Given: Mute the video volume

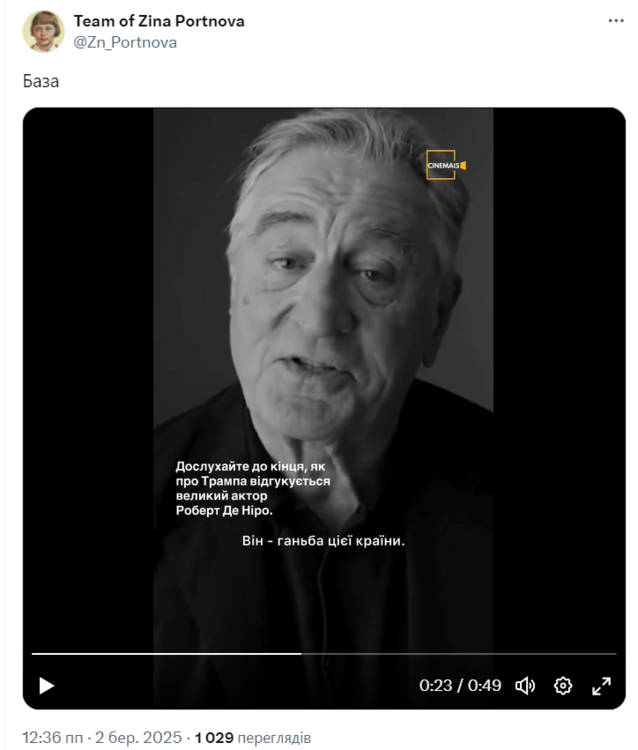Looking at the screenshot, I should (x=525, y=685).
